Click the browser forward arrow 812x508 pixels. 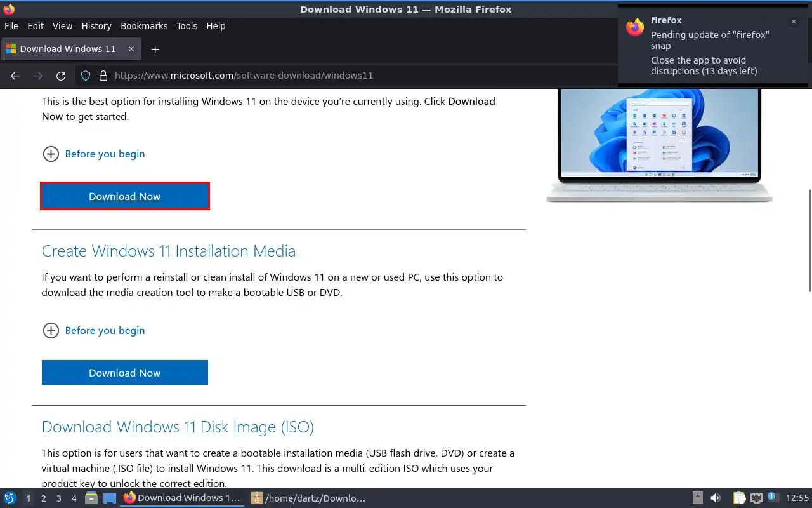click(x=38, y=76)
